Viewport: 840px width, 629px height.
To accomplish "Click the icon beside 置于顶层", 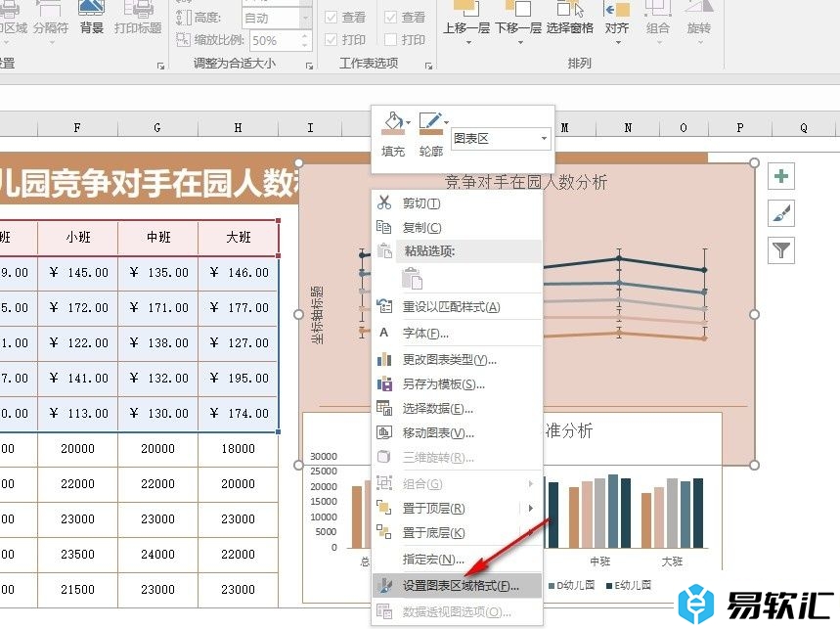I will click(x=384, y=508).
